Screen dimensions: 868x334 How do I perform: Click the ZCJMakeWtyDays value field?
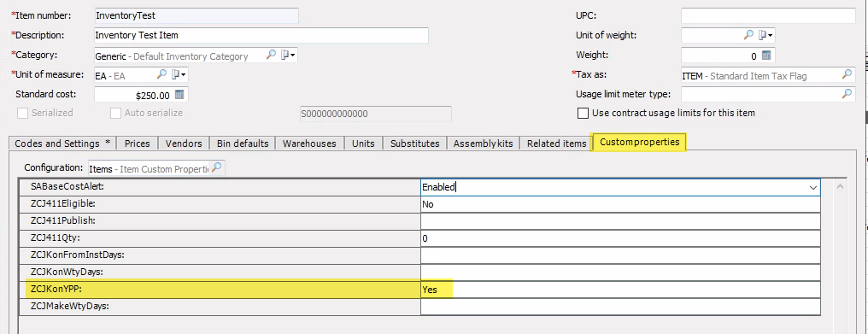(620, 307)
